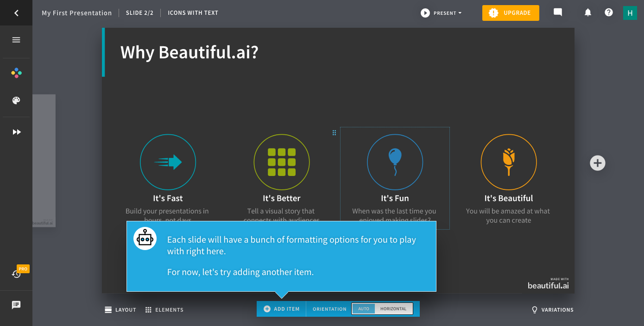This screenshot has width=644, height=326.
Task: Open the help question mark icon
Action: 609,13
